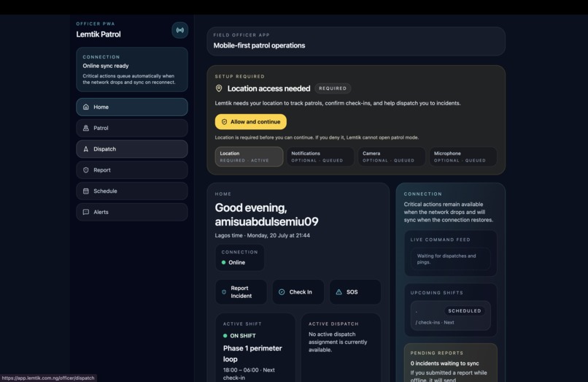Screen dimensions: 588x382
Task: Select the Camera optional permission chip
Action: 392,156
